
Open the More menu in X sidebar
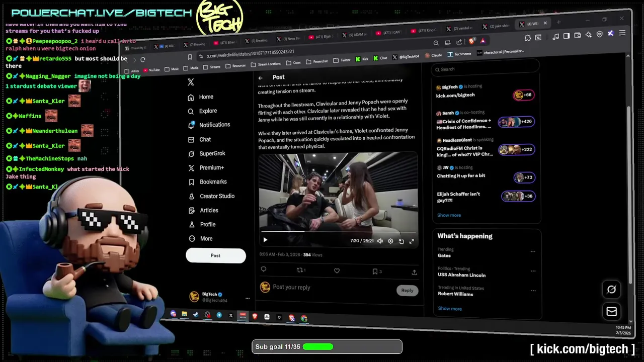point(200,239)
